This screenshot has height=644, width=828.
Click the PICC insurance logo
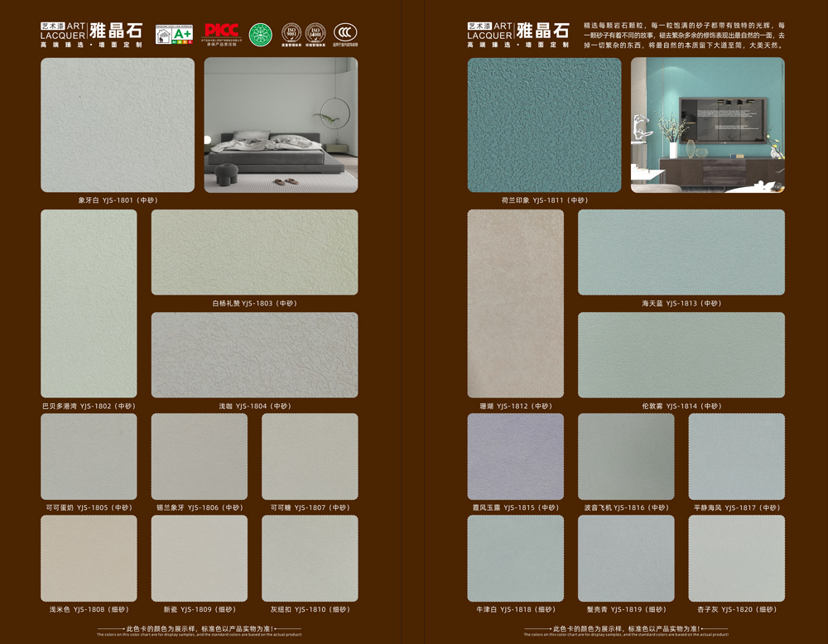222,34
